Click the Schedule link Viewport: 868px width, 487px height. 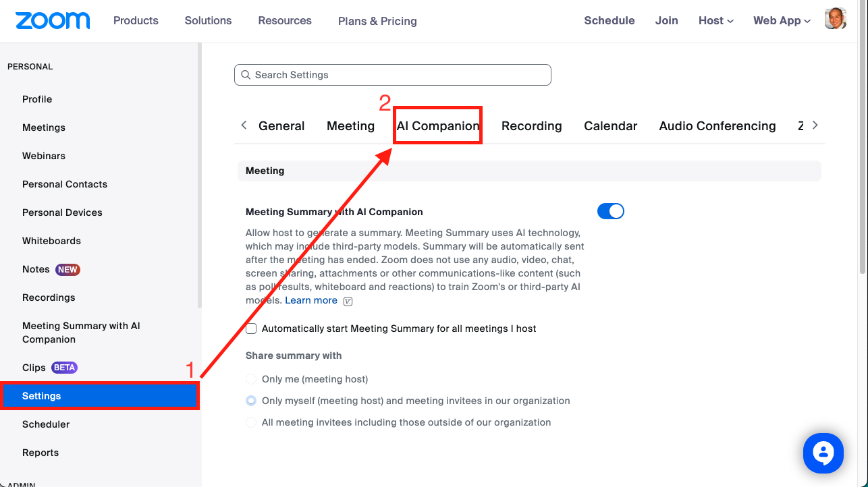click(x=609, y=20)
